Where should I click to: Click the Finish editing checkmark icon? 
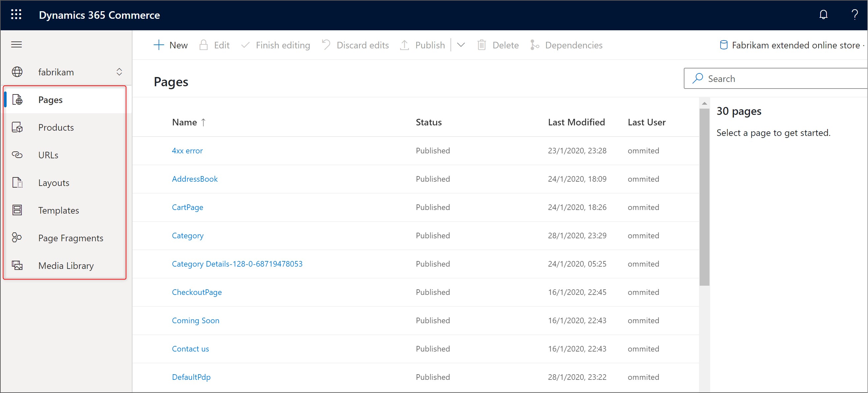245,45
